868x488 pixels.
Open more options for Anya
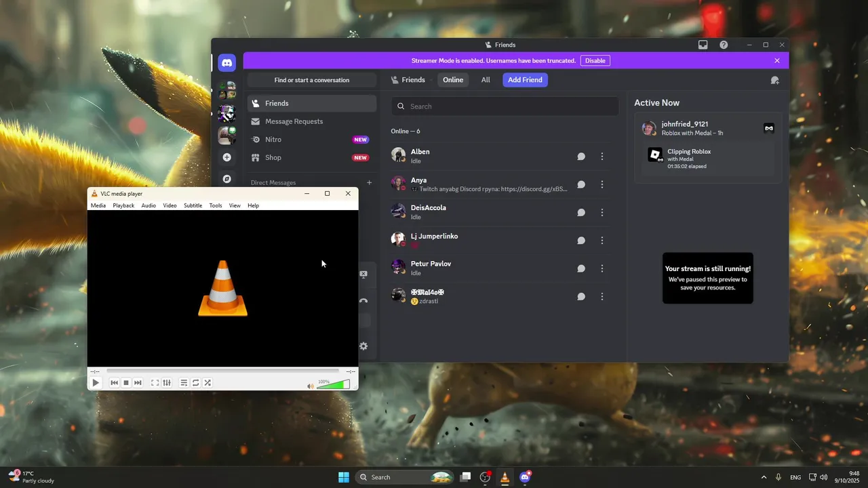[602, 184]
